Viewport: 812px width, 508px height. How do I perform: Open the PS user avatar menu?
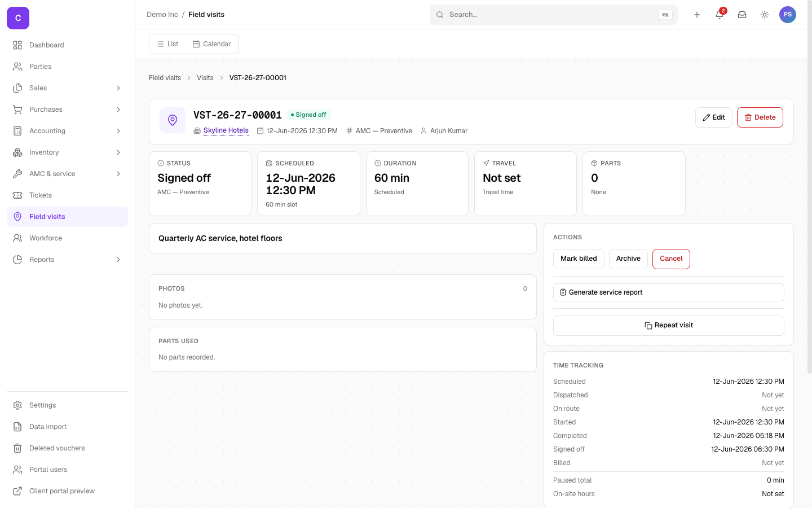[x=788, y=15]
